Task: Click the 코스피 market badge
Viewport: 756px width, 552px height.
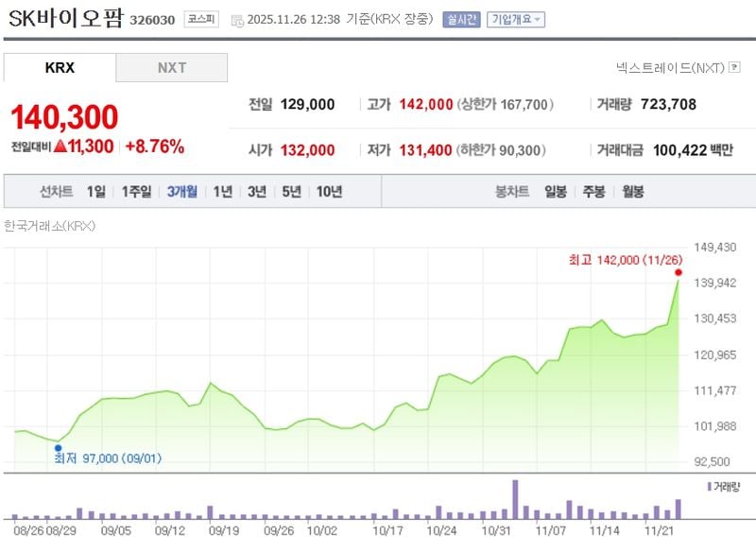Action: (x=199, y=18)
